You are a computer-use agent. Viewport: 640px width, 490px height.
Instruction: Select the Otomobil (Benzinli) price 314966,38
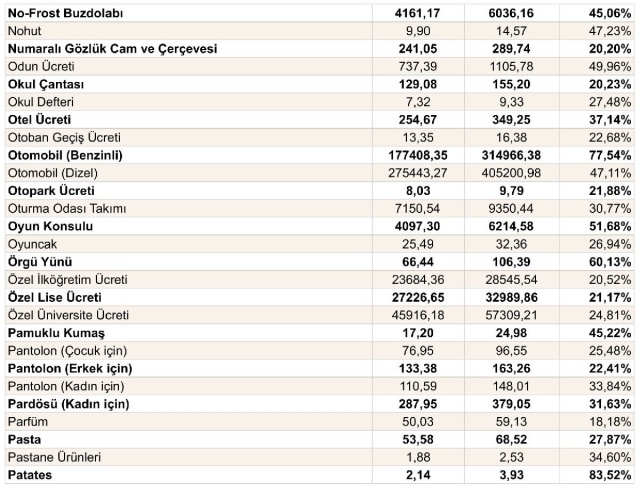(511, 156)
